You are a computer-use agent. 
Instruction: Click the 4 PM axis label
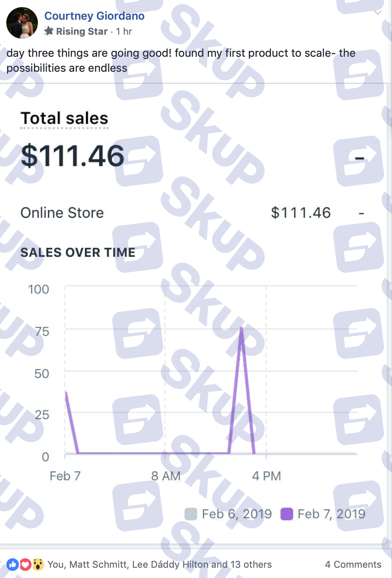point(267,476)
